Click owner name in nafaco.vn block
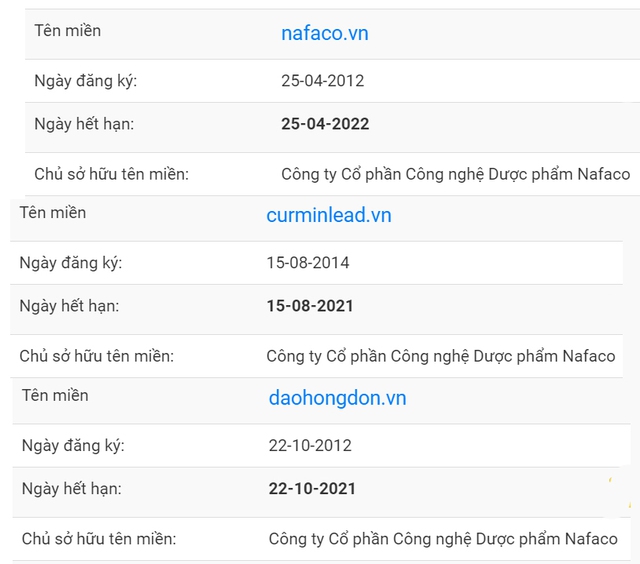The image size is (640, 564). click(x=455, y=174)
